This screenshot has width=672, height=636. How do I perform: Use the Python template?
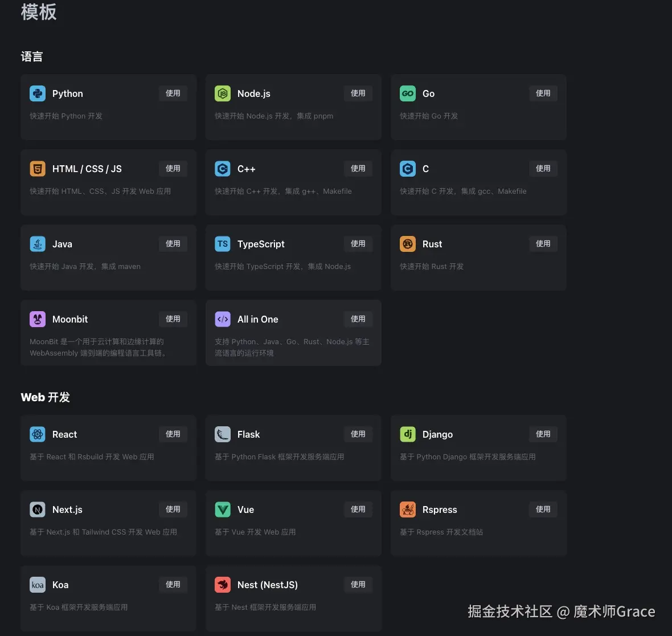pyautogui.click(x=173, y=93)
